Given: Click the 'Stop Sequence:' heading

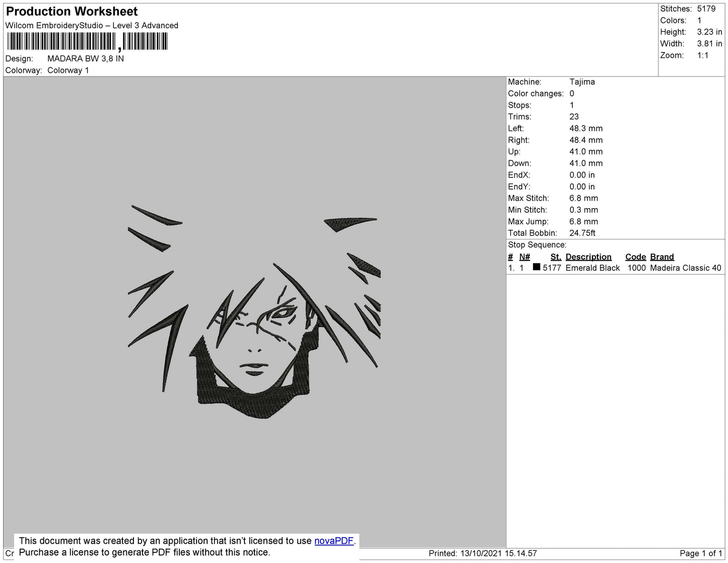Looking at the screenshot, I should coord(537,244).
